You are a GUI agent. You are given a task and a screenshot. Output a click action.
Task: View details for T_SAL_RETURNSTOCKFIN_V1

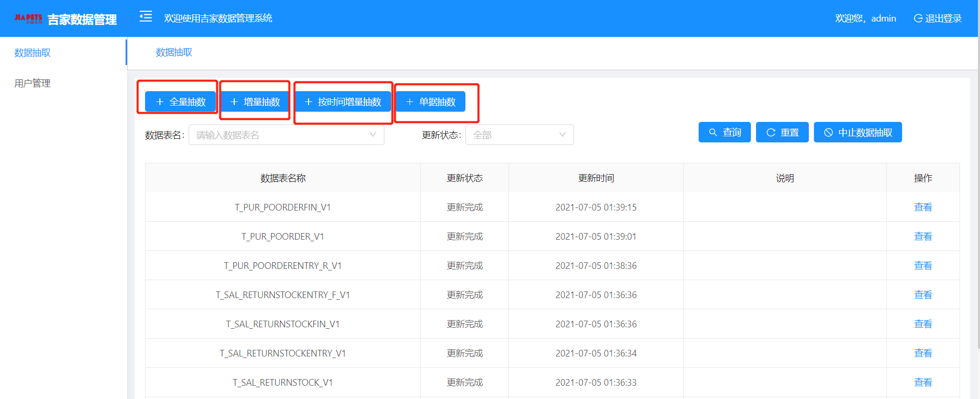(923, 324)
